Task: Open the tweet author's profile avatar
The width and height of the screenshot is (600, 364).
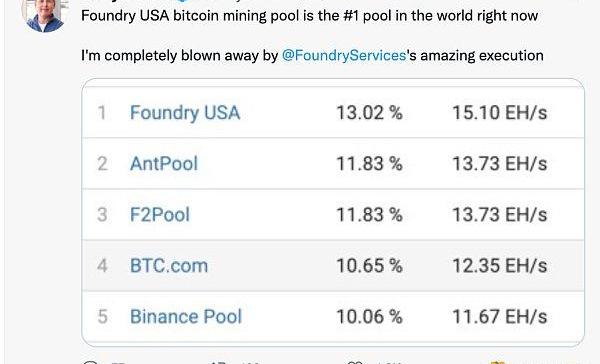Action: [x=44, y=15]
